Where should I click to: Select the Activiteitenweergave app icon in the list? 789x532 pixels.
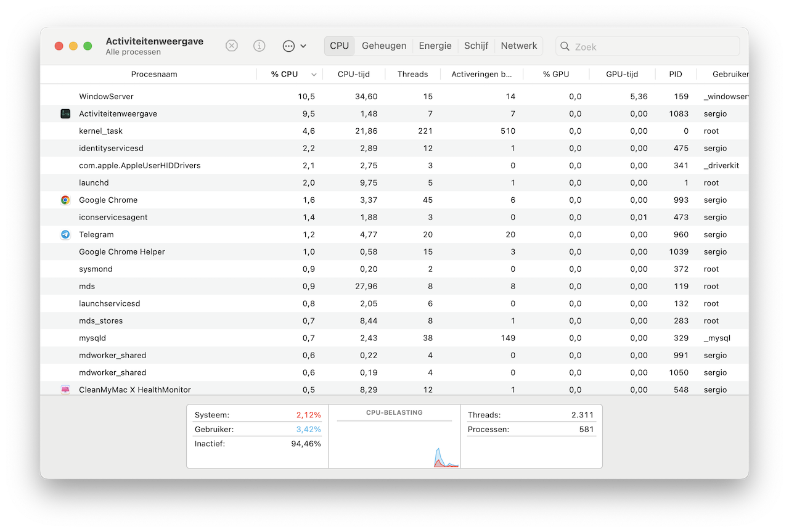tap(65, 113)
